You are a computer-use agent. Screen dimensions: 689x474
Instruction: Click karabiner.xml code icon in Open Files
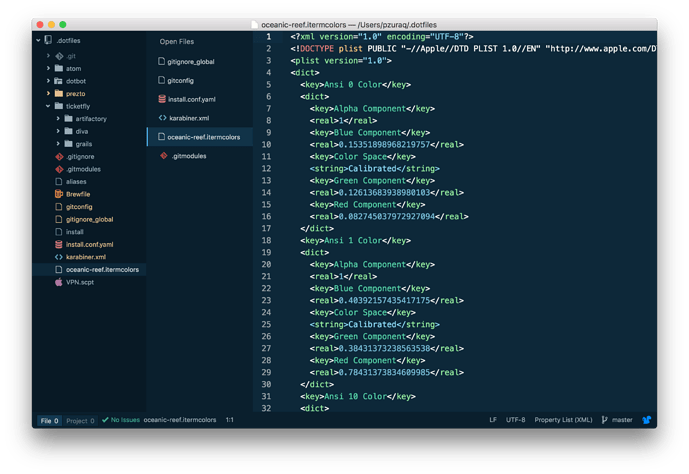163,118
